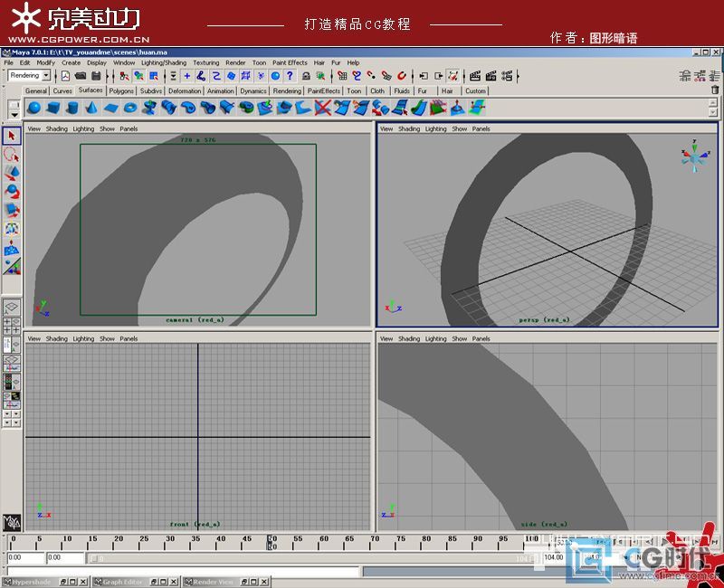Create a NURBS cylinder from shelf
This screenshot has width=724, height=588.
(x=72, y=108)
